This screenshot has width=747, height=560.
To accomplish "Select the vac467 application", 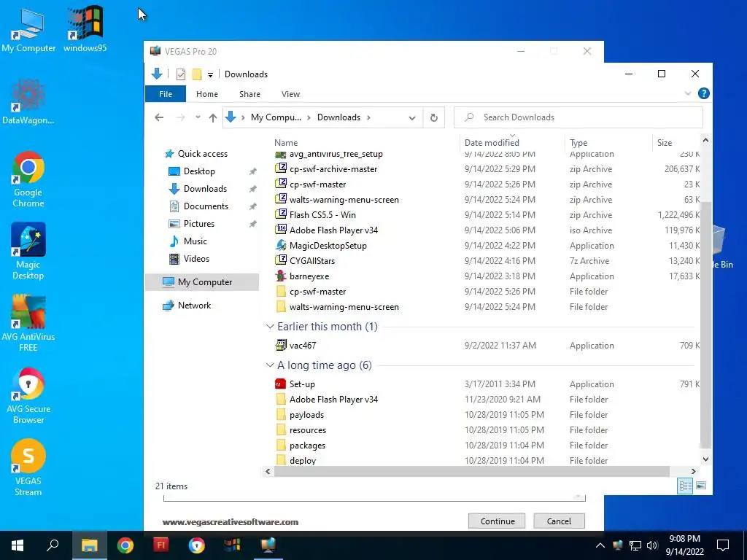I will tap(303, 346).
